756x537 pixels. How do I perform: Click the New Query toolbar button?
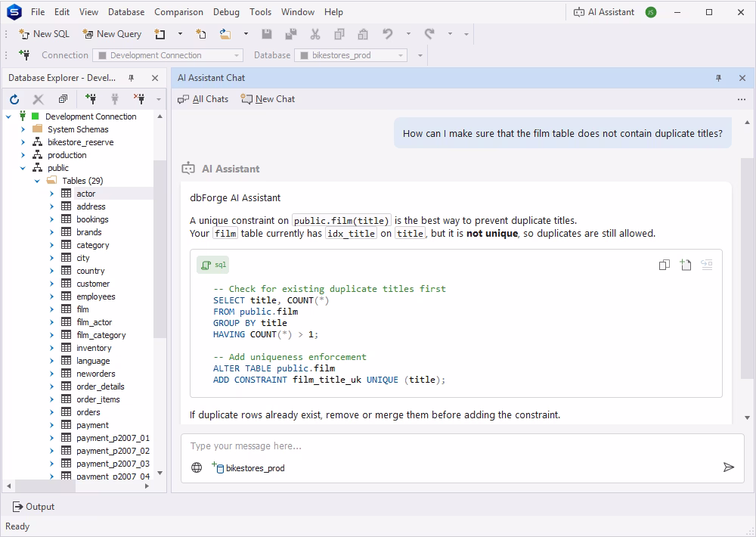tap(112, 34)
